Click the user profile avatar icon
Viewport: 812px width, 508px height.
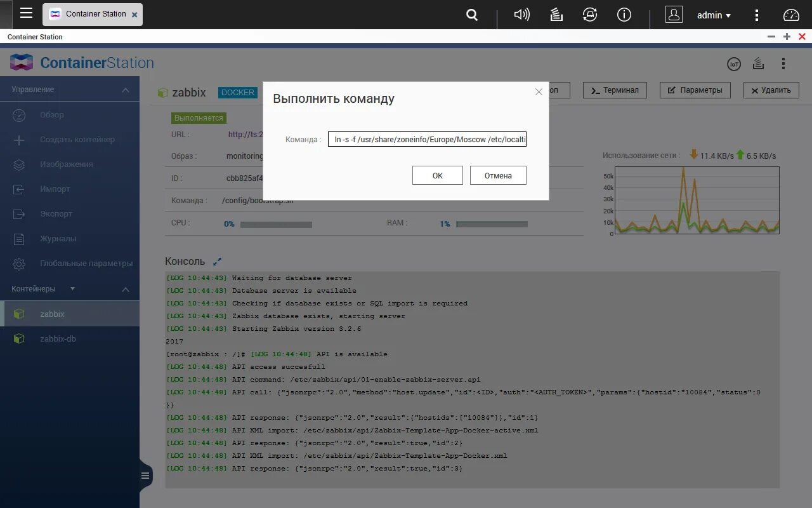[x=674, y=15]
